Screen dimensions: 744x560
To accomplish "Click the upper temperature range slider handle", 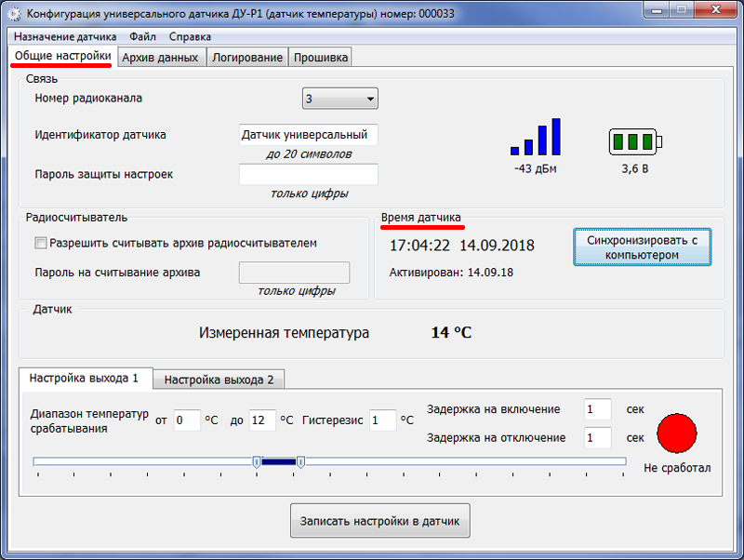I will pyautogui.click(x=300, y=462).
